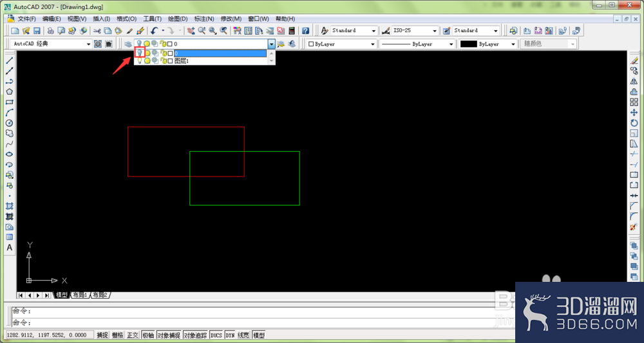Freeze layer 图层1 using sun icon
Image resolution: width=644 pixels, height=343 pixels.
coord(147,60)
